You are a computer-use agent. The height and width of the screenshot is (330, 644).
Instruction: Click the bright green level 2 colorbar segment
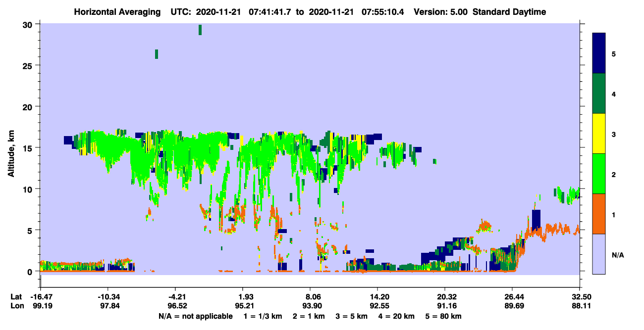click(599, 174)
